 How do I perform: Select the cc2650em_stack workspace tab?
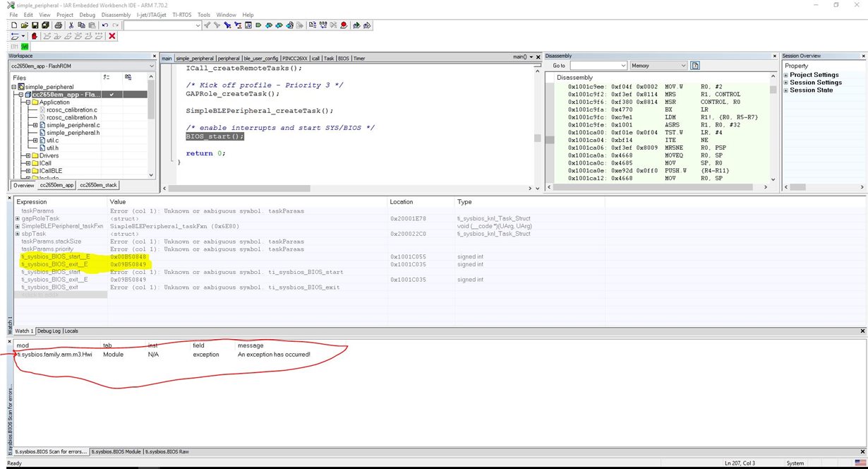click(x=98, y=185)
